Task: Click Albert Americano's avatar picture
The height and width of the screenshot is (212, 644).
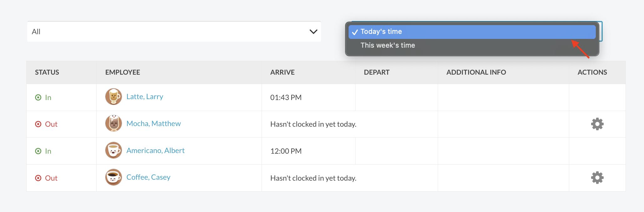Action: tap(114, 151)
